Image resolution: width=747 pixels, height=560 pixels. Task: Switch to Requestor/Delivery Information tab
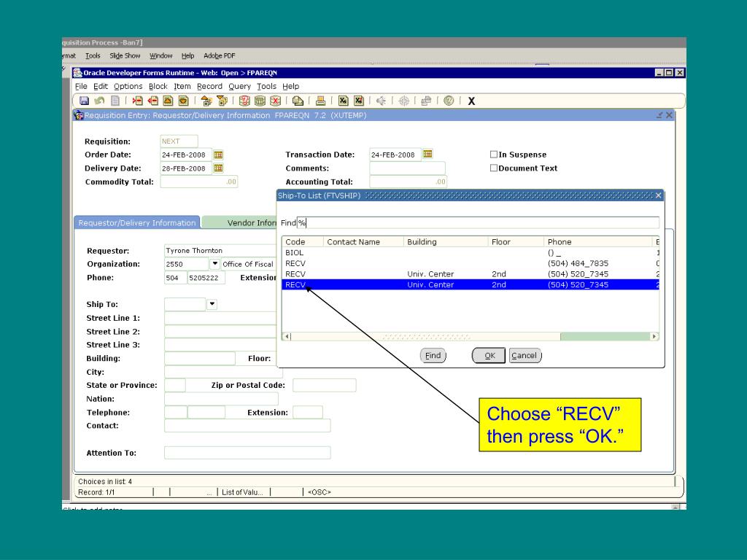[136, 223]
